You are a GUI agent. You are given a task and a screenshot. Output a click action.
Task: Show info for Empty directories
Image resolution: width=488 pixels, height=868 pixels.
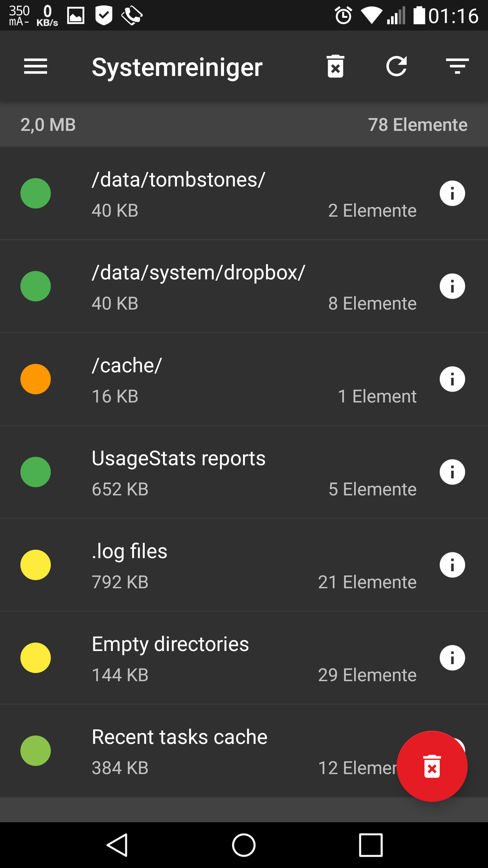[452, 658]
